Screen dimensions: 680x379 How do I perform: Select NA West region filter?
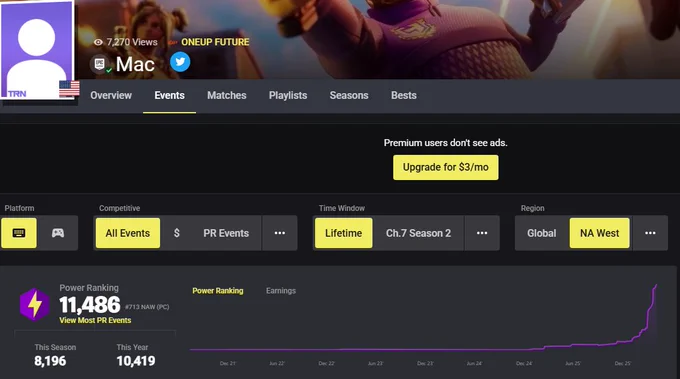599,233
